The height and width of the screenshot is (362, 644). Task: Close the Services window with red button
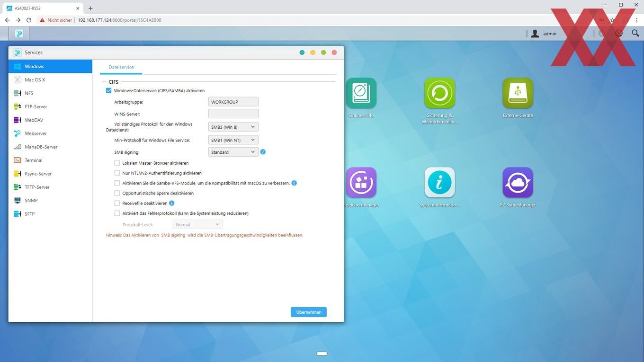coord(334,53)
